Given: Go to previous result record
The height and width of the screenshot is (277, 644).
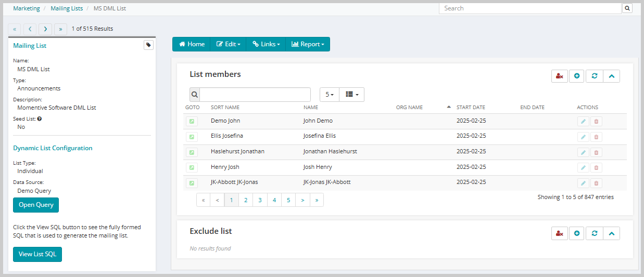Looking at the screenshot, I should click(30, 29).
